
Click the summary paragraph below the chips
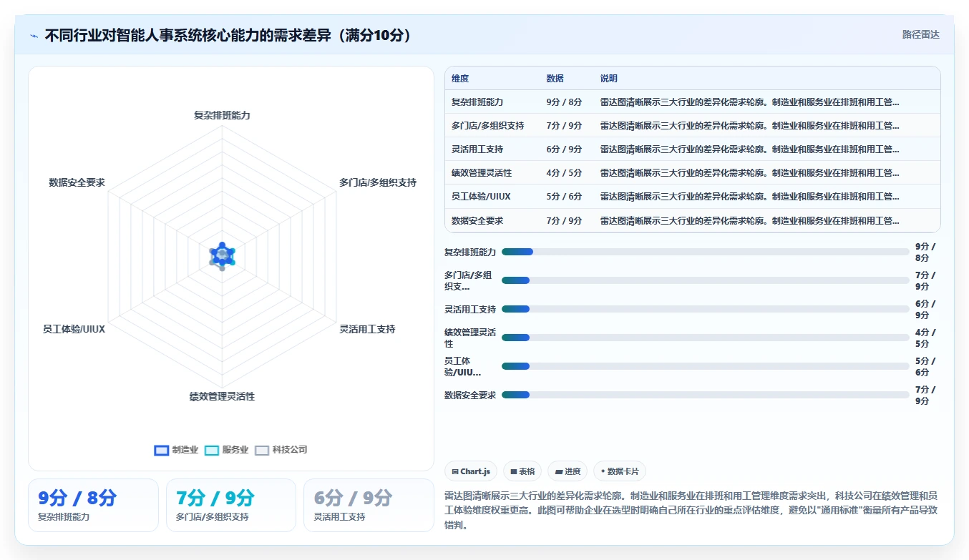691,510
